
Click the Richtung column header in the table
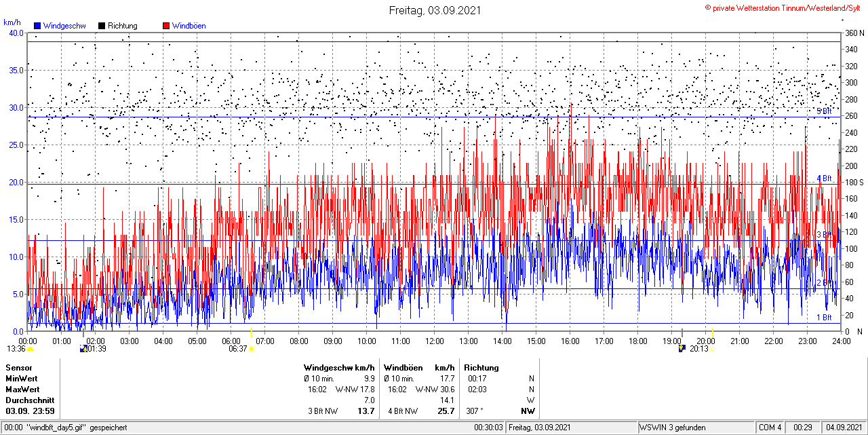coord(481,368)
